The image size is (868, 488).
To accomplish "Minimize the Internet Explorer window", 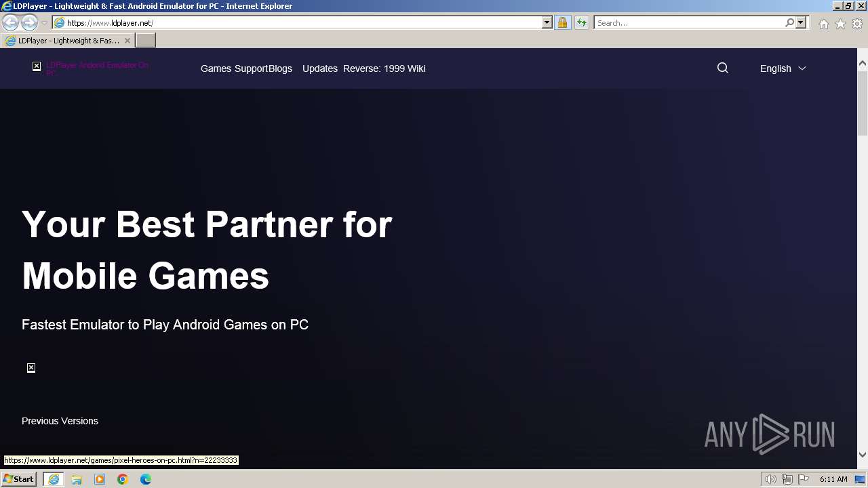I will 838,5.
